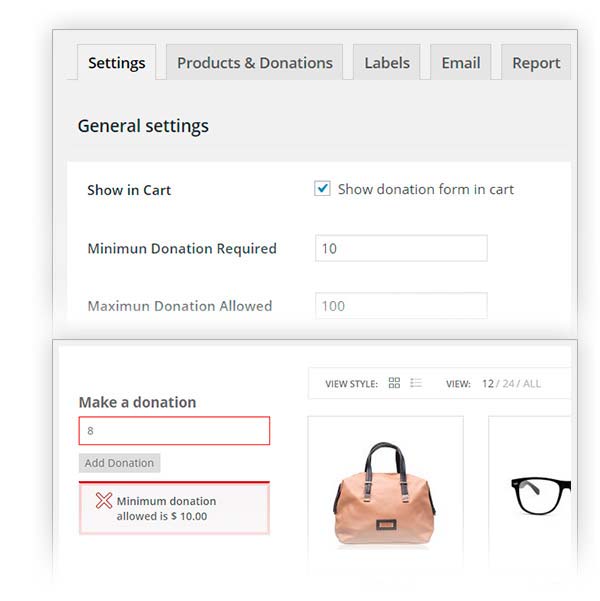The height and width of the screenshot is (601, 600).
Task: Go to the Email tab
Action: pos(461,62)
